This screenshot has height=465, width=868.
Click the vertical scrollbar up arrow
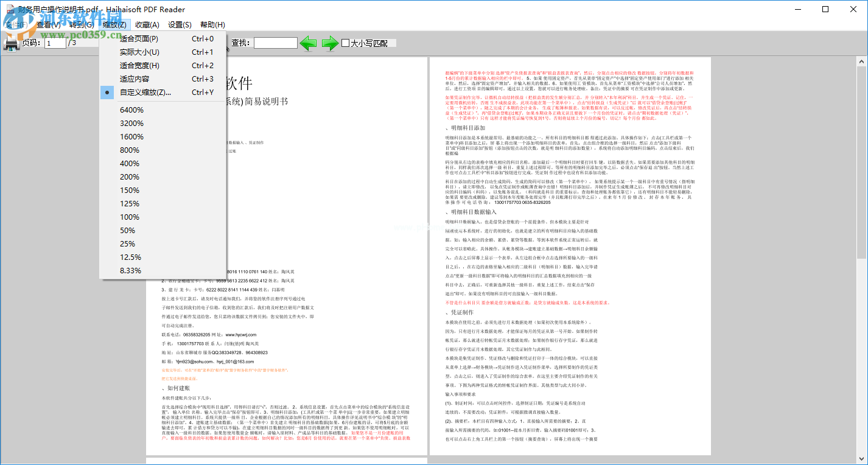[x=862, y=61]
